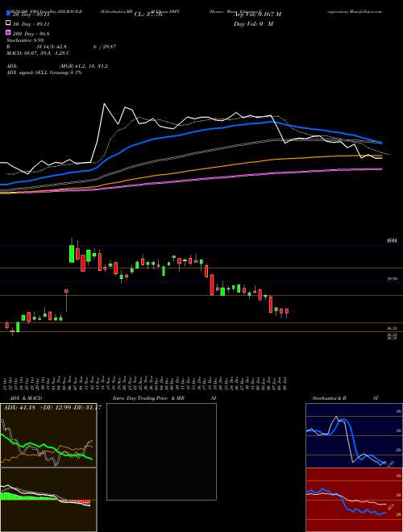
Task: Click the last red candlestick on chart
Action: pyautogui.click(x=287, y=313)
